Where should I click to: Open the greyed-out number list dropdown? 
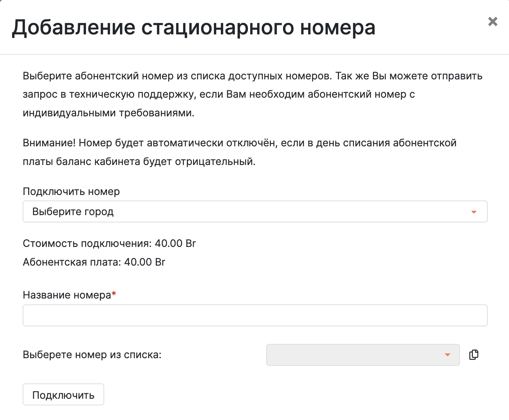[363, 355]
